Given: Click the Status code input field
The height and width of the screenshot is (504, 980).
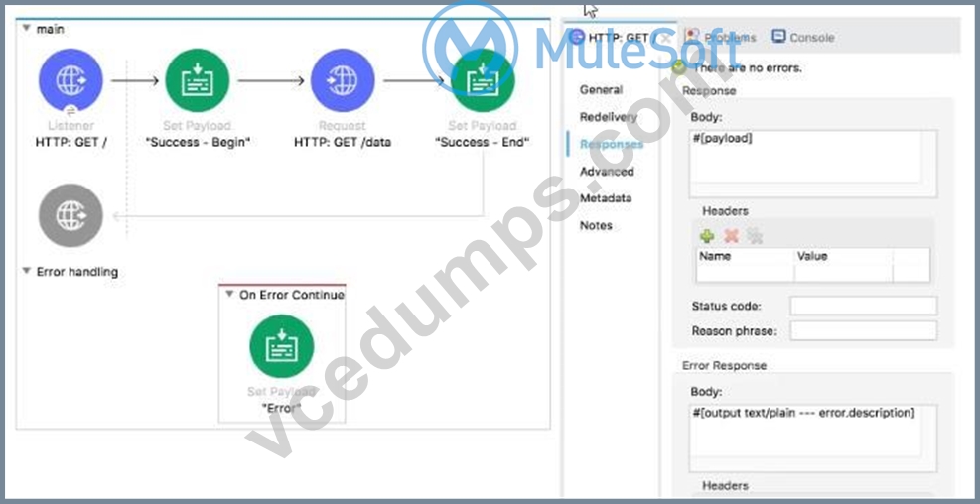Looking at the screenshot, I should pyautogui.click(x=863, y=306).
